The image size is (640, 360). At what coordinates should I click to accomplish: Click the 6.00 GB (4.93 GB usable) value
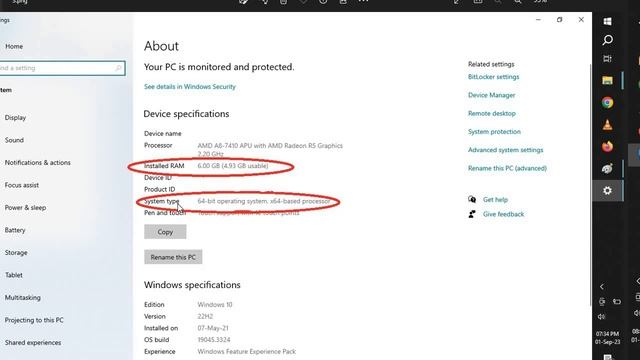(x=233, y=166)
